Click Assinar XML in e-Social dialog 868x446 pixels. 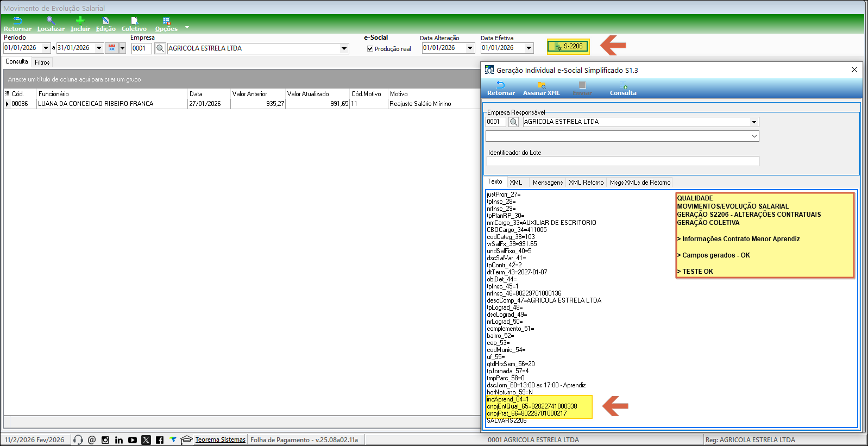pos(541,86)
